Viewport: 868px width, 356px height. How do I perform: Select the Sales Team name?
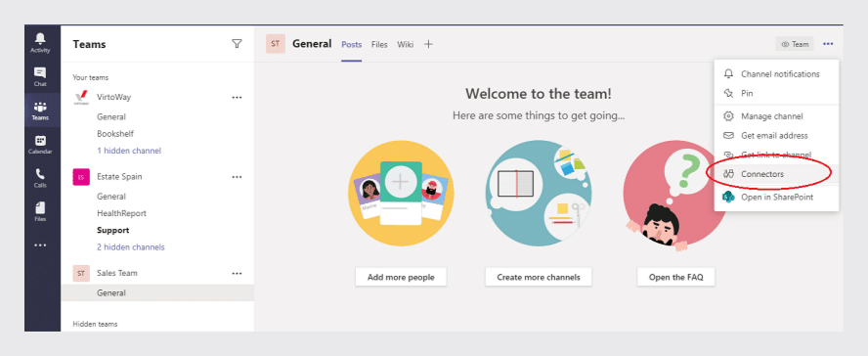click(x=117, y=273)
